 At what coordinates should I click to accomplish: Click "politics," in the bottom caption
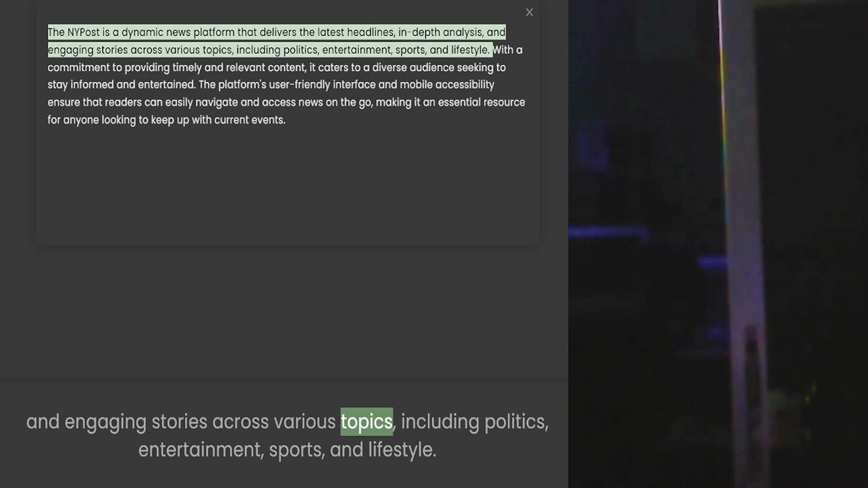[516, 422]
